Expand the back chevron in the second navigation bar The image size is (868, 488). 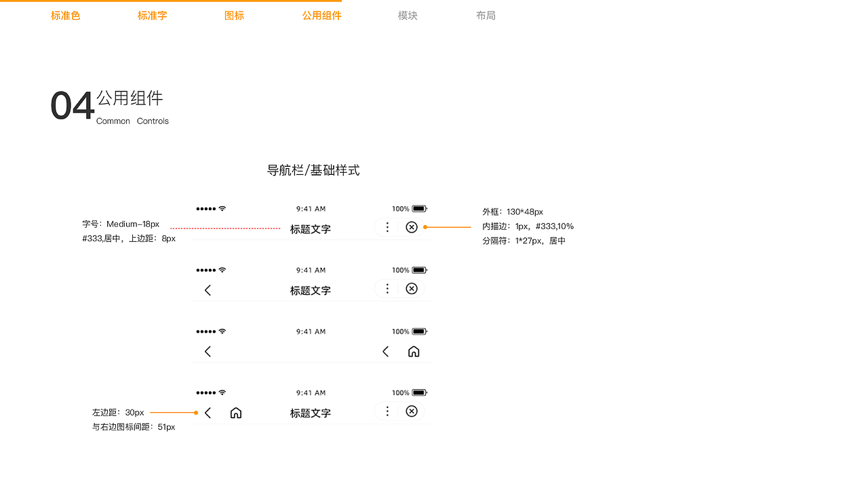click(208, 290)
